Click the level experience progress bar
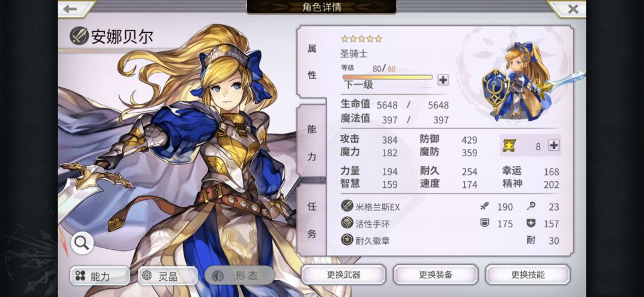Viewport: 644px width, 297px height. click(388, 77)
